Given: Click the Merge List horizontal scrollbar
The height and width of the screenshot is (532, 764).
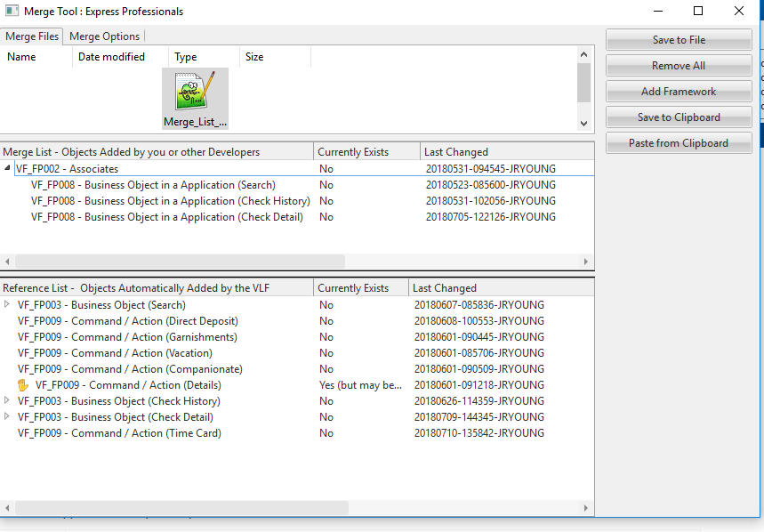Looking at the screenshot, I should [x=180, y=262].
